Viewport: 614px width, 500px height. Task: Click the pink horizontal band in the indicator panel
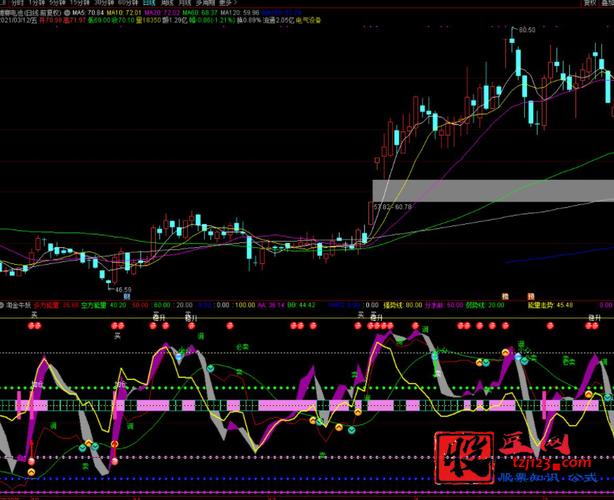click(300, 405)
